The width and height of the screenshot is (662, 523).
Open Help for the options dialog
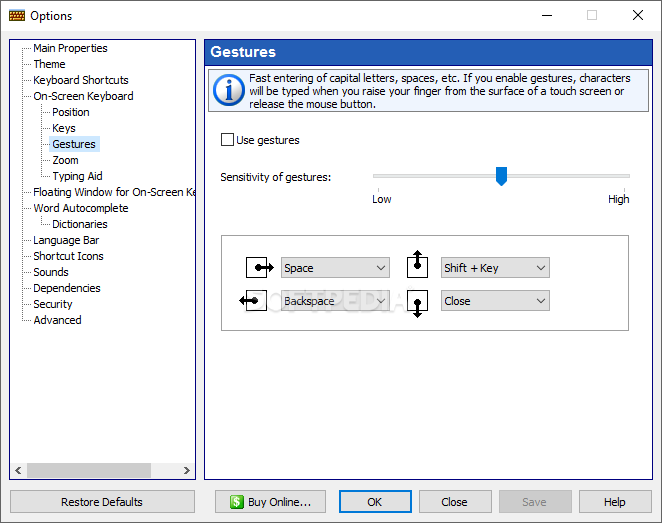pos(615,501)
